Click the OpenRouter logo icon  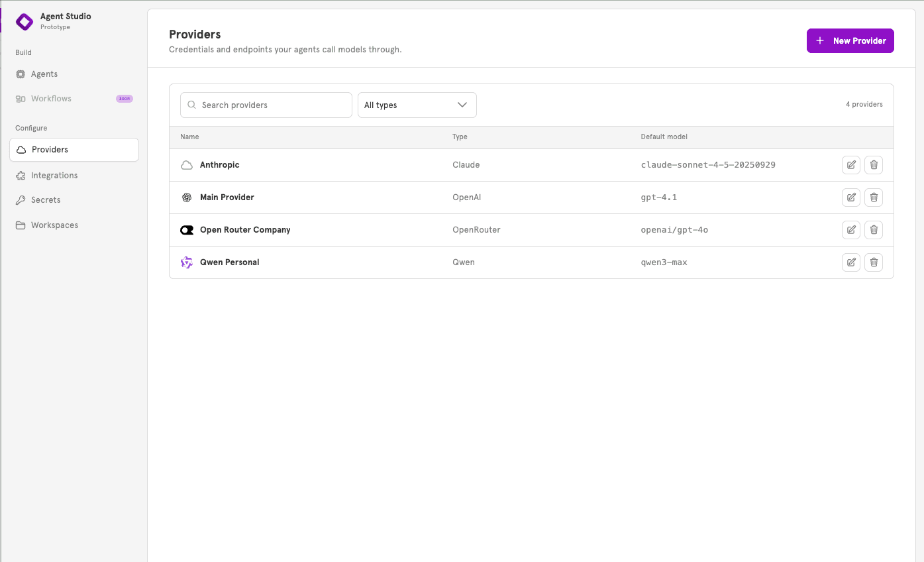187,230
